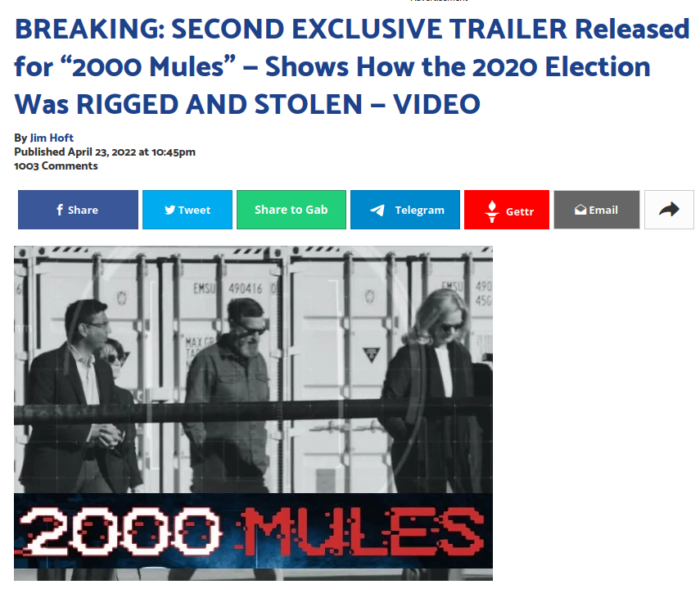Click the Telegram button label
The height and width of the screenshot is (598, 700).
coord(420,210)
